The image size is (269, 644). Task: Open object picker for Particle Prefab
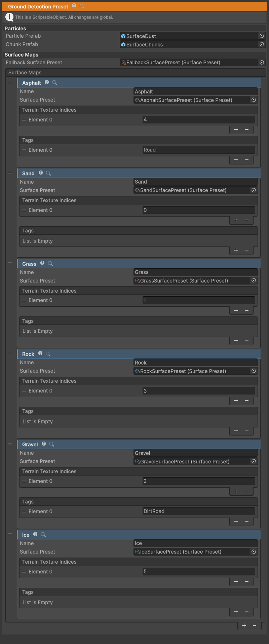click(262, 36)
